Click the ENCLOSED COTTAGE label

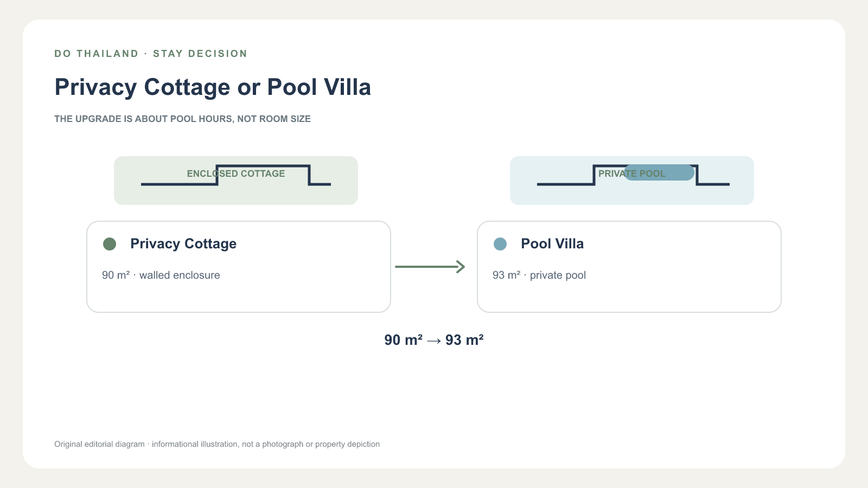236,174
